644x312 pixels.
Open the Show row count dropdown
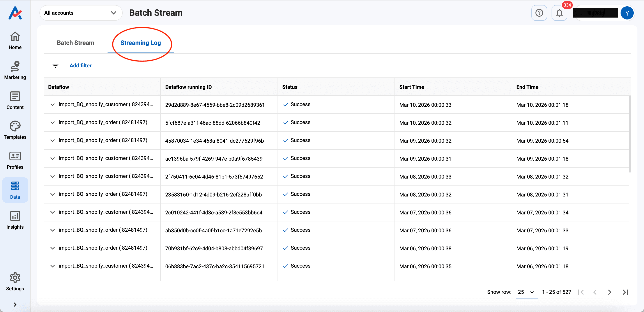click(x=526, y=292)
